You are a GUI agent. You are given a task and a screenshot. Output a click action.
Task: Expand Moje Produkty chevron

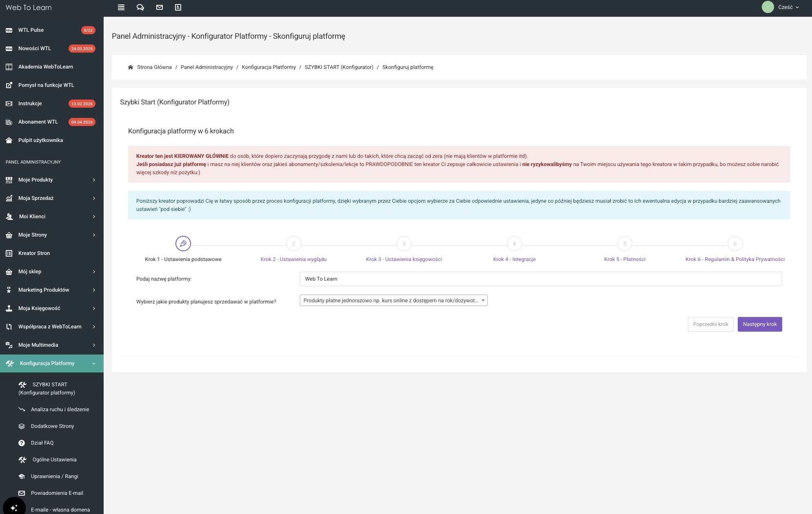pyautogui.click(x=94, y=180)
